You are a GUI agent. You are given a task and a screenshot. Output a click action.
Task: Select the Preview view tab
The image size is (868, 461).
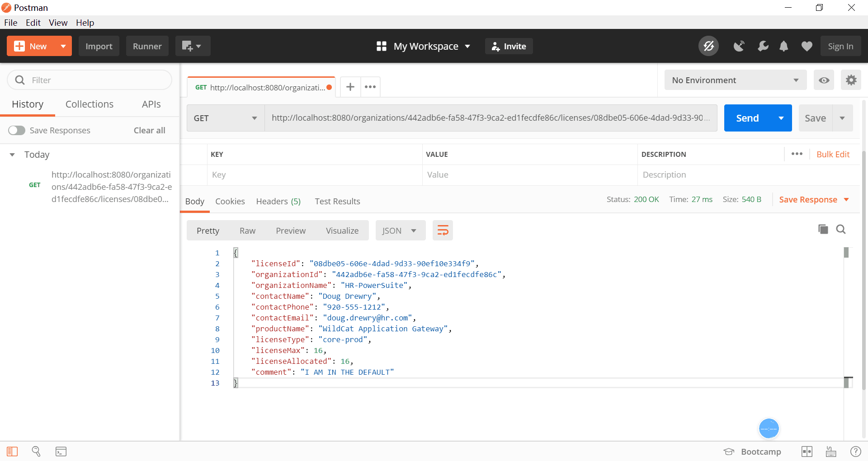[x=291, y=230]
